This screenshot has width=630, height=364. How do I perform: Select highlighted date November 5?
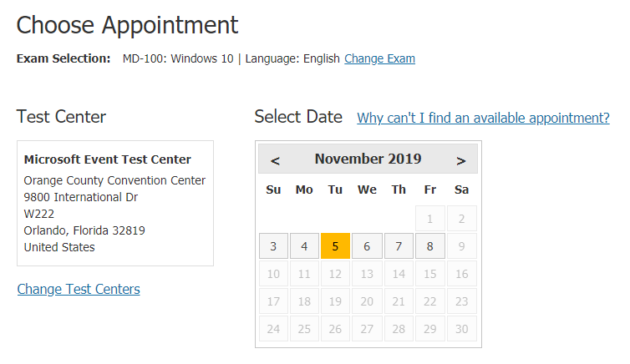(335, 246)
